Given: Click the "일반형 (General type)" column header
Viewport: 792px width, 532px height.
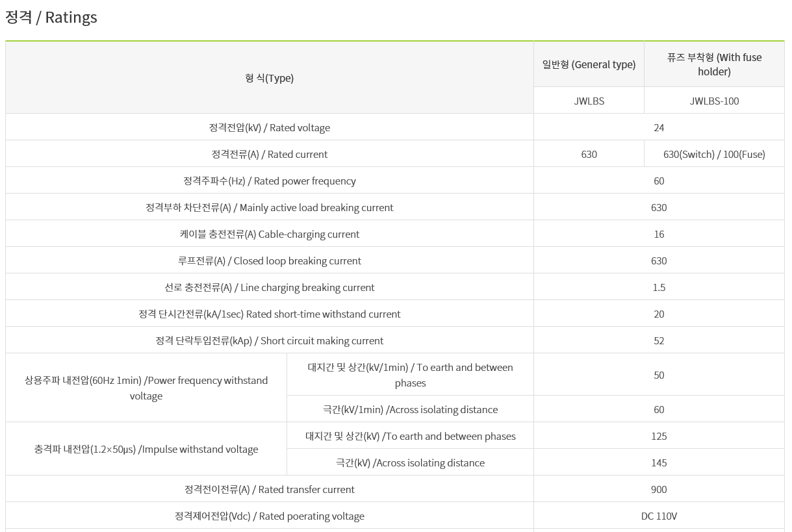Looking at the screenshot, I should tap(589, 64).
